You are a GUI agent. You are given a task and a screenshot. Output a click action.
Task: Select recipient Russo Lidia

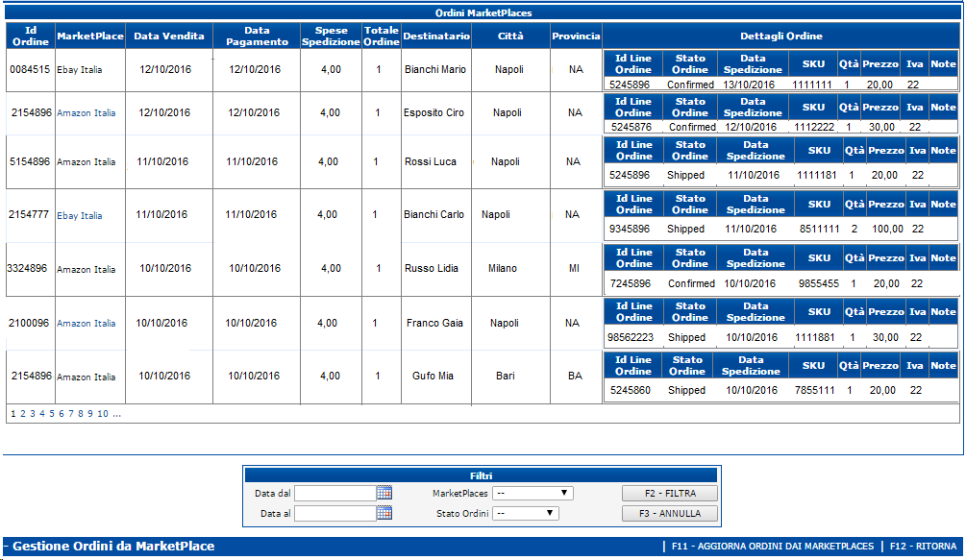pyautogui.click(x=432, y=268)
